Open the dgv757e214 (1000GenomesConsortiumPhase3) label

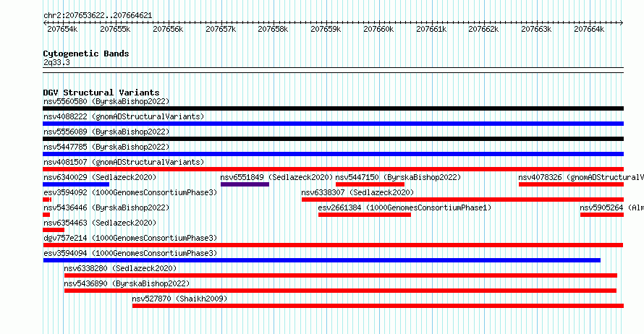point(130,238)
